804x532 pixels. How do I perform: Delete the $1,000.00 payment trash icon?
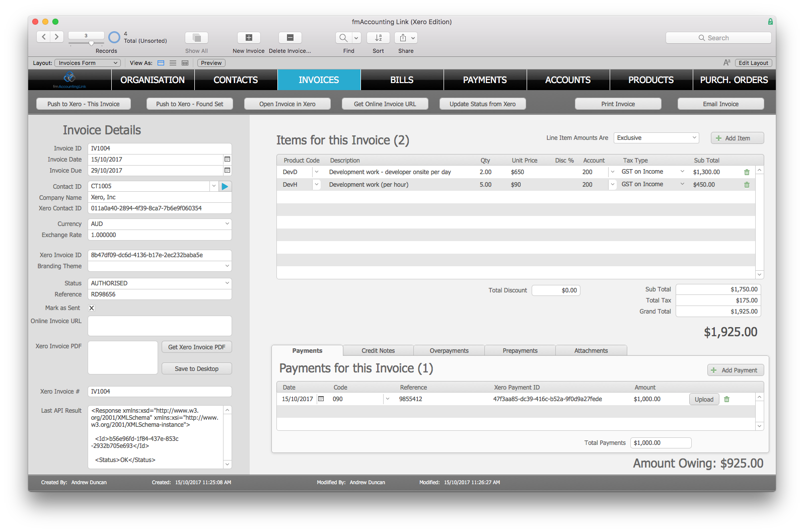(x=726, y=399)
